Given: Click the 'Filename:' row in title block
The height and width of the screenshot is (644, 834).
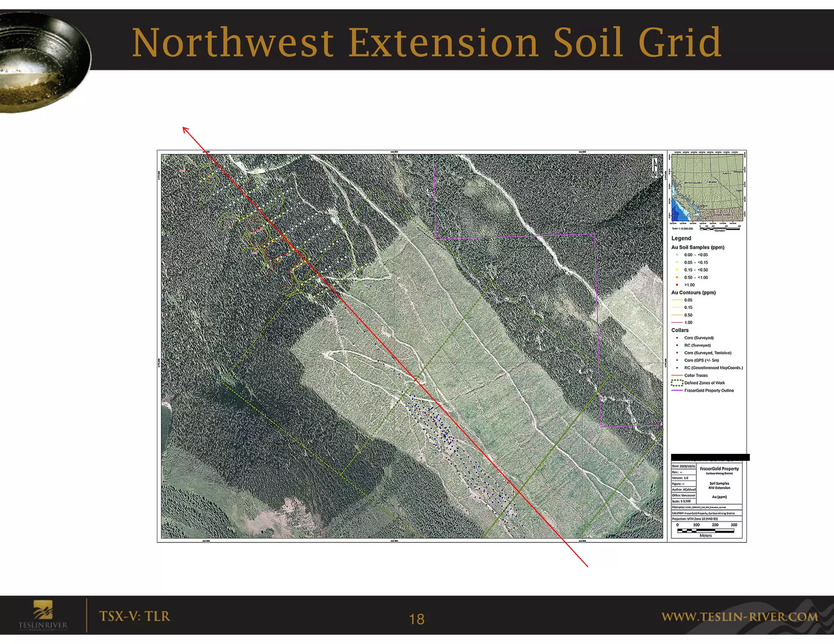Looking at the screenshot, I should click(707, 507).
